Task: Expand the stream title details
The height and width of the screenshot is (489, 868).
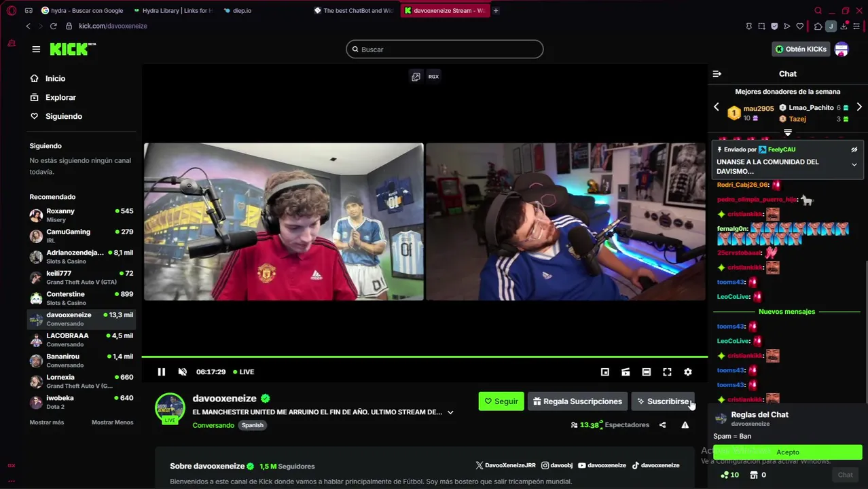Action: (x=450, y=412)
